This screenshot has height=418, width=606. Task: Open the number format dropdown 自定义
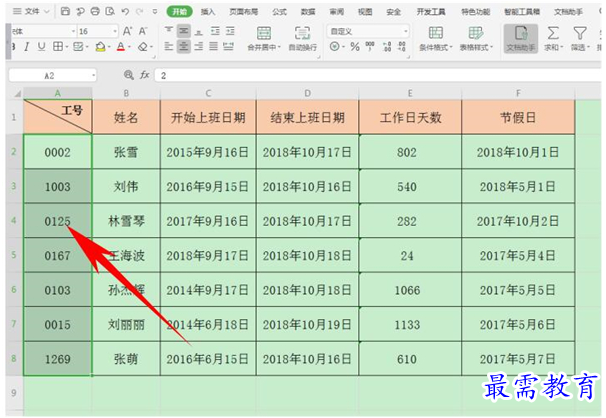click(405, 31)
